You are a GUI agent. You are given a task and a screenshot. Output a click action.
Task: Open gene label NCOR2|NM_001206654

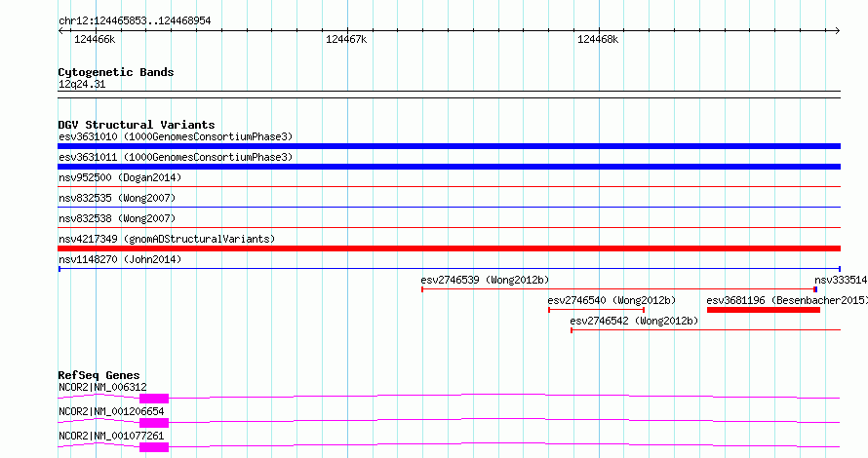(111, 411)
